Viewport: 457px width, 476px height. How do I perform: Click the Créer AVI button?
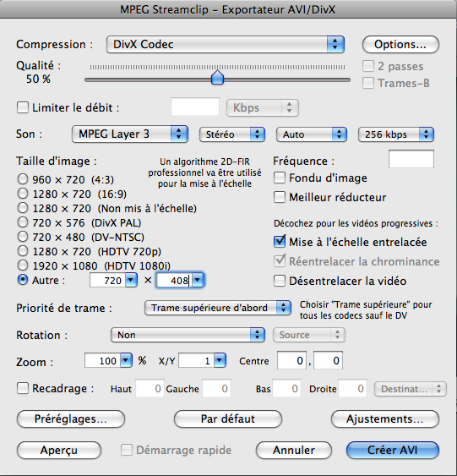tap(393, 450)
